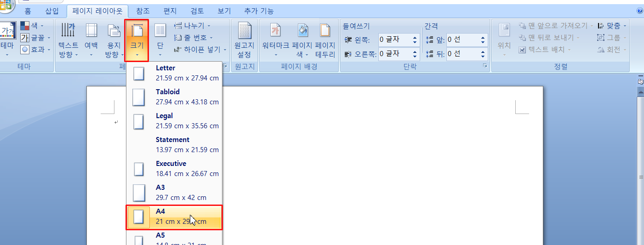This screenshot has height=245, width=644.
Task: Open Breaks (나누기) menu
Action: point(192,26)
